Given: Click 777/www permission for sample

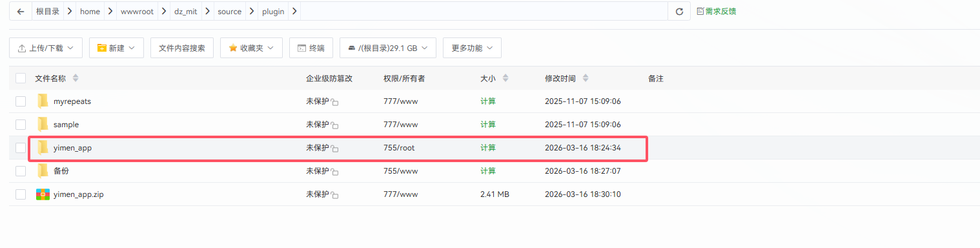Looking at the screenshot, I should tap(400, 125).
